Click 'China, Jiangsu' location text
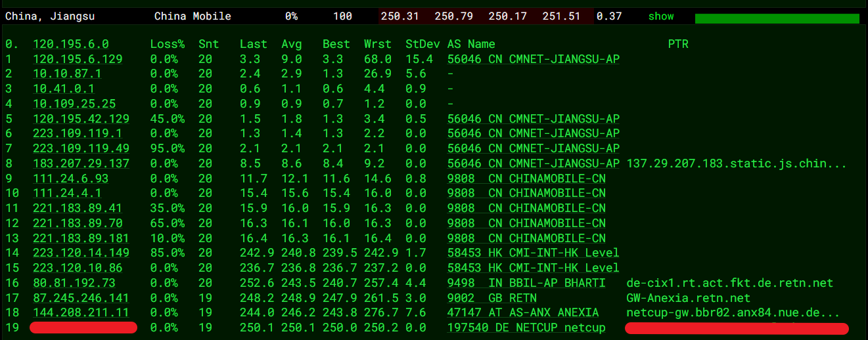Viewport: 868px width, 340px height. 51,16
